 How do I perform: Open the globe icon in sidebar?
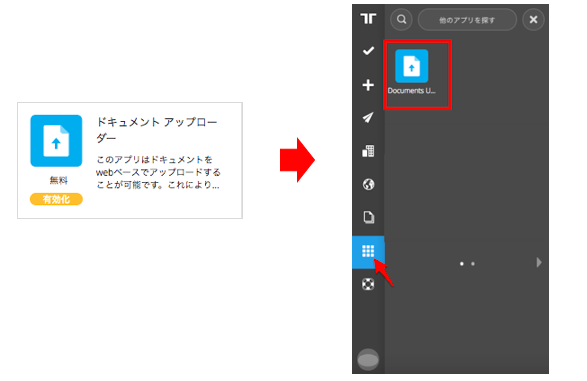click(x=368, y=184)
